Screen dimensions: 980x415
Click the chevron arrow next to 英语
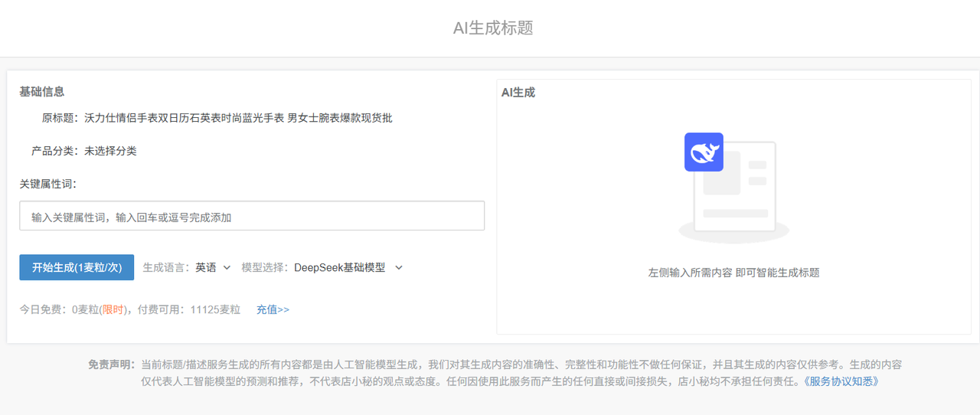[x=227, y=268]
